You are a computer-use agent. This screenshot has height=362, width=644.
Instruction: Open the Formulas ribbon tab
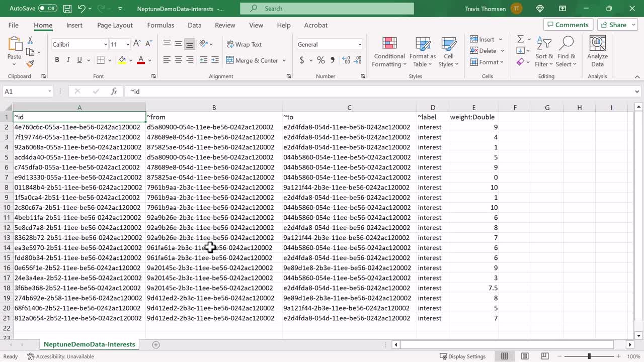[160, 25]
